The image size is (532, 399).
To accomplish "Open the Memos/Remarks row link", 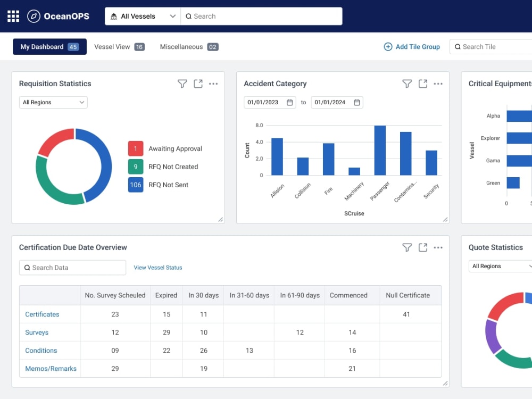I will 51,369.
